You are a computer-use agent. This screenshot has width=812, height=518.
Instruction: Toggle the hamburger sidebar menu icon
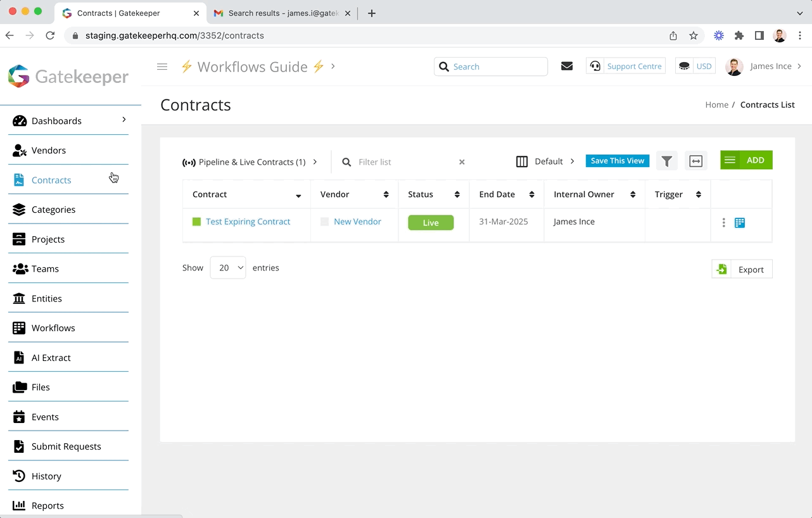[162, 66]
